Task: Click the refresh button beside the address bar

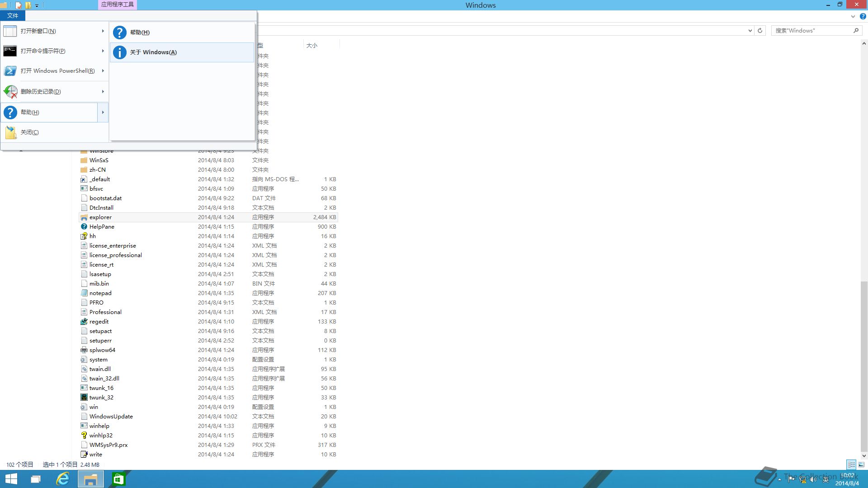Action: (x=760, y=31)
